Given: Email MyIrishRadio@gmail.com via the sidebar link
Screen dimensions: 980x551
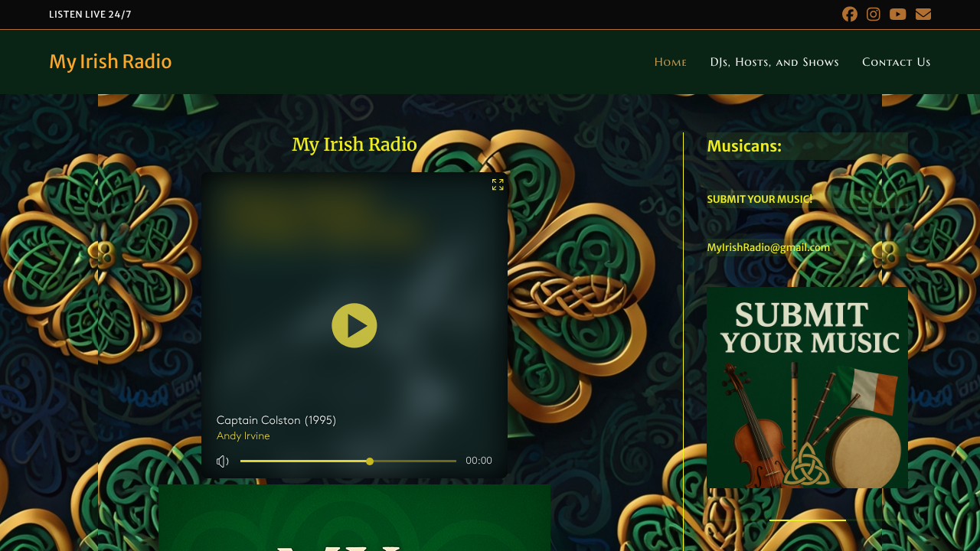Looking at the screenshot, I should coord(768,247).
